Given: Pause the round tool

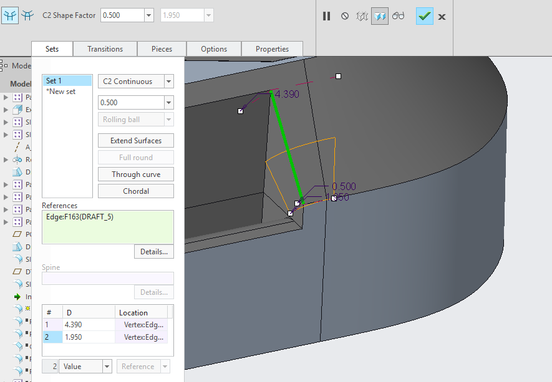Looking at the screenshot, I should point(326,16).
